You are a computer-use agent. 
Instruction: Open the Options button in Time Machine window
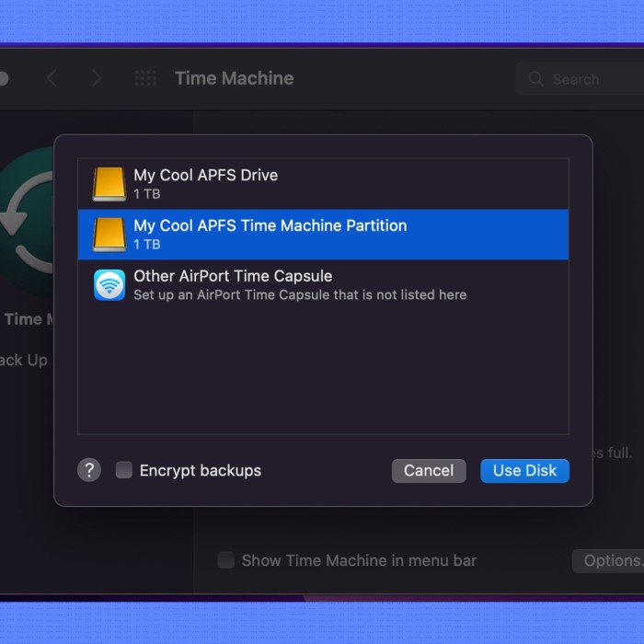608,560
